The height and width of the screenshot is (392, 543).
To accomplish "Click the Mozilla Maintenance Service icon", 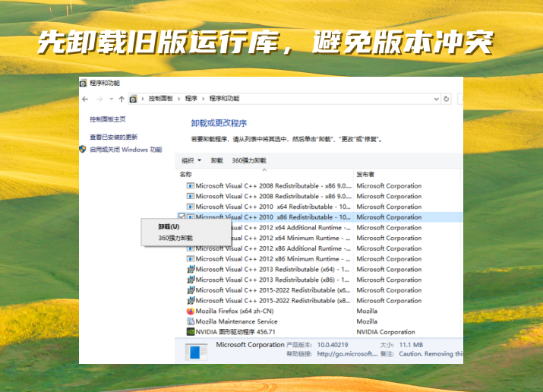I will coord(191,321).
